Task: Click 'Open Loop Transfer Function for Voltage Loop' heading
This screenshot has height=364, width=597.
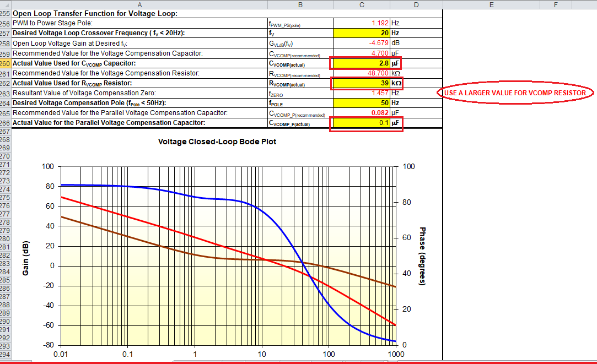Action: 95,14
